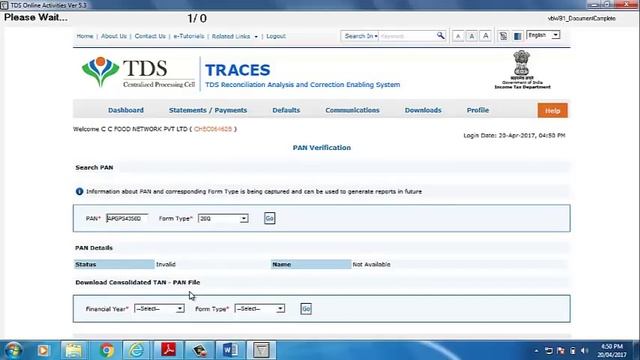Image resolution: width=640 pixels, height=360 pixels.
Task: Click Go button in consolidated TAN-PAN section
Action: [x=306, y=309]
